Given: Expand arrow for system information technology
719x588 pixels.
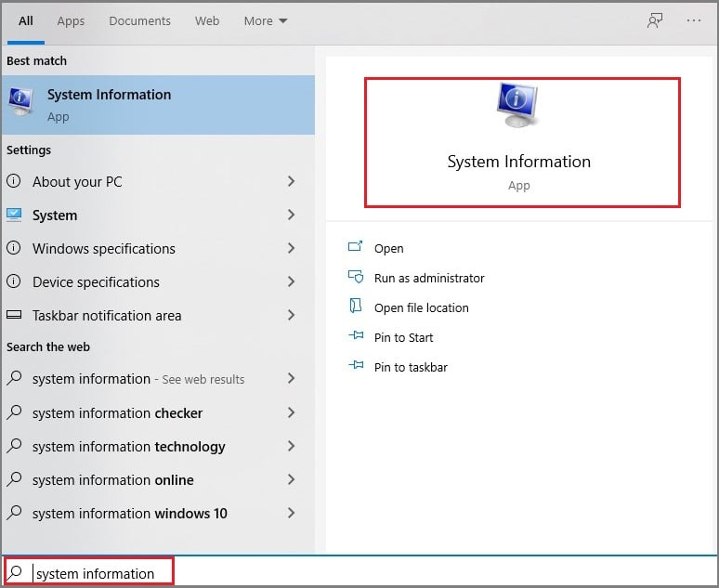Looking at the screenshot, I should [x=291, y=446].
